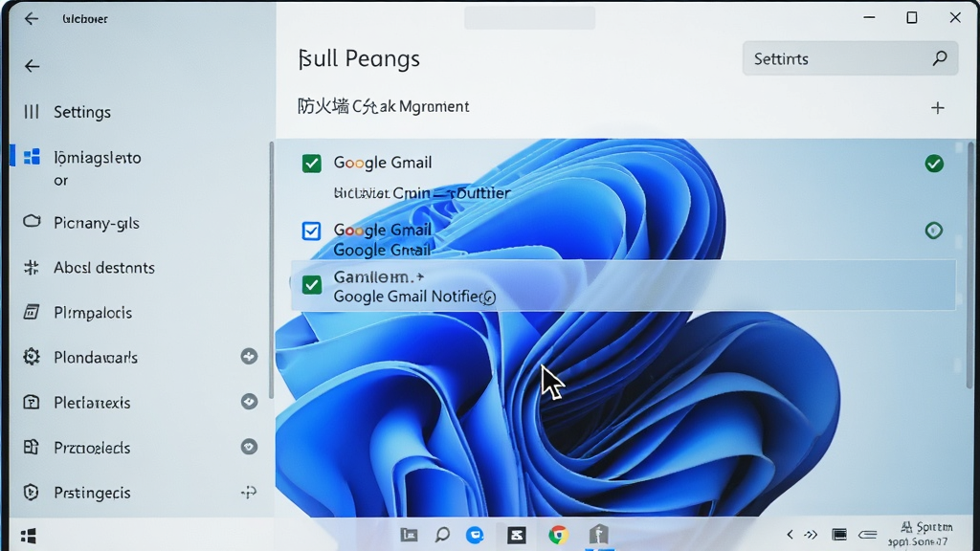Open the blue chat bubble taskbar app
The width and height of the screenshot is (980, 551).
pyautogui.click(x=475, y=535)
